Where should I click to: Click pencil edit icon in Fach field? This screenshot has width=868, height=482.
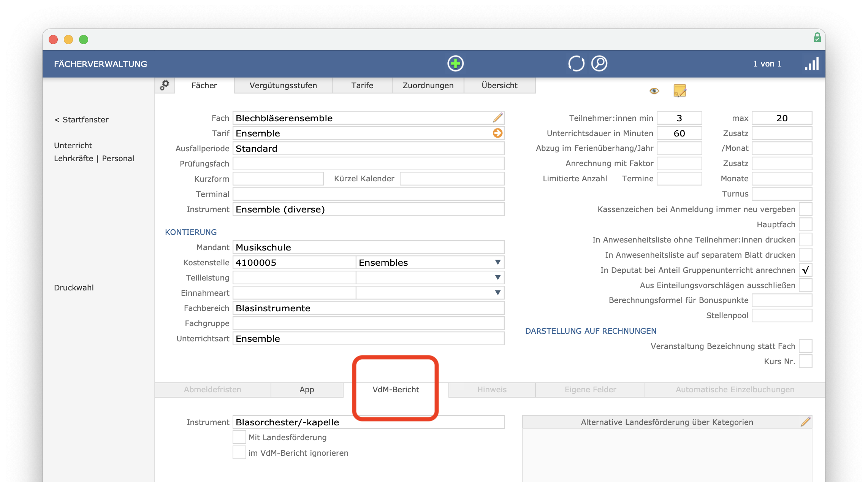(x=498, y=118)
